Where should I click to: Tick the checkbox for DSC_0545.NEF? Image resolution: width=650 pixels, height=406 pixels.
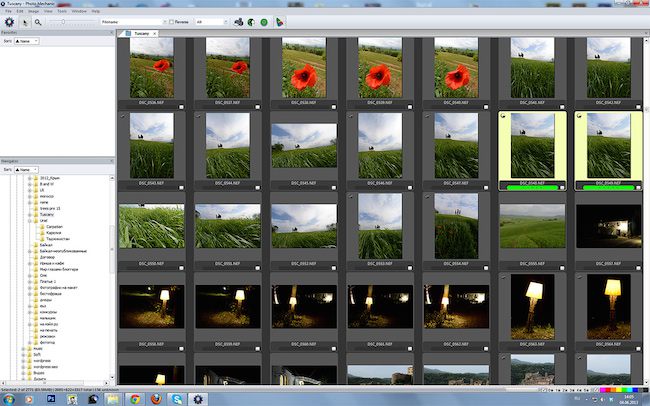coord(334,188)
